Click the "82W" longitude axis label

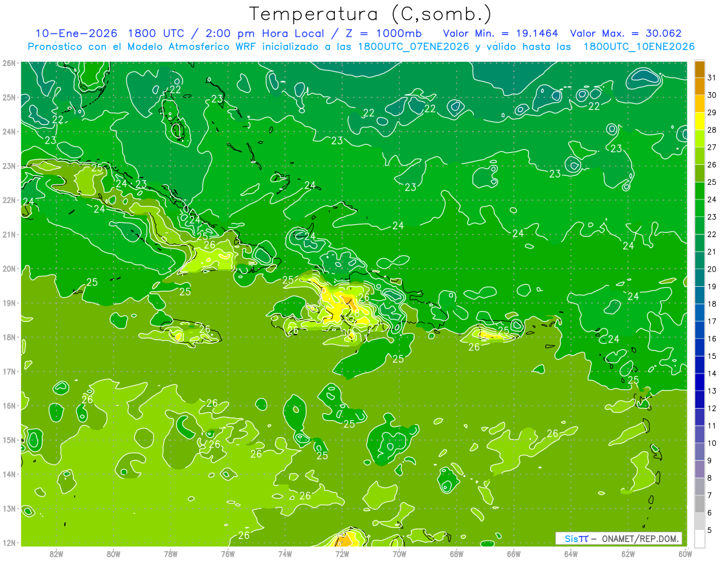point(56,553)
